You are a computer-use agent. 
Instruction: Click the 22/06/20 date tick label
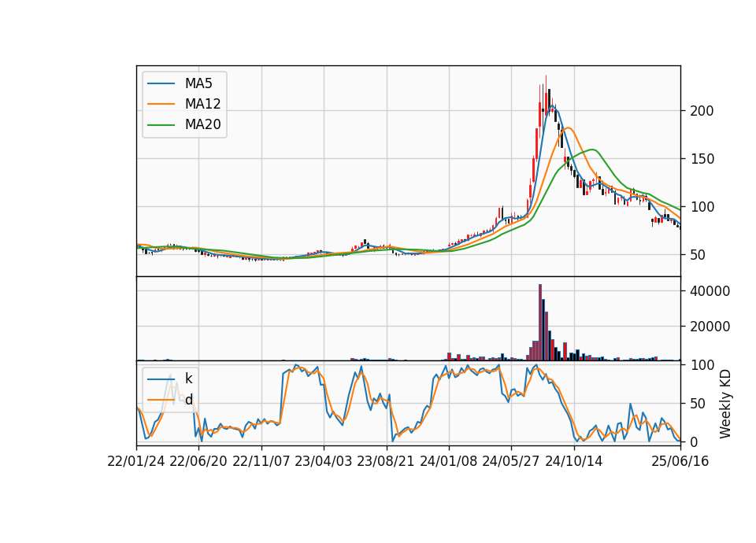pos(198,462)
